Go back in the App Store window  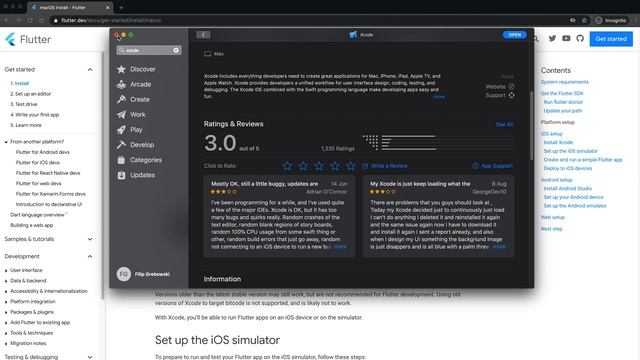coord(203,35)
